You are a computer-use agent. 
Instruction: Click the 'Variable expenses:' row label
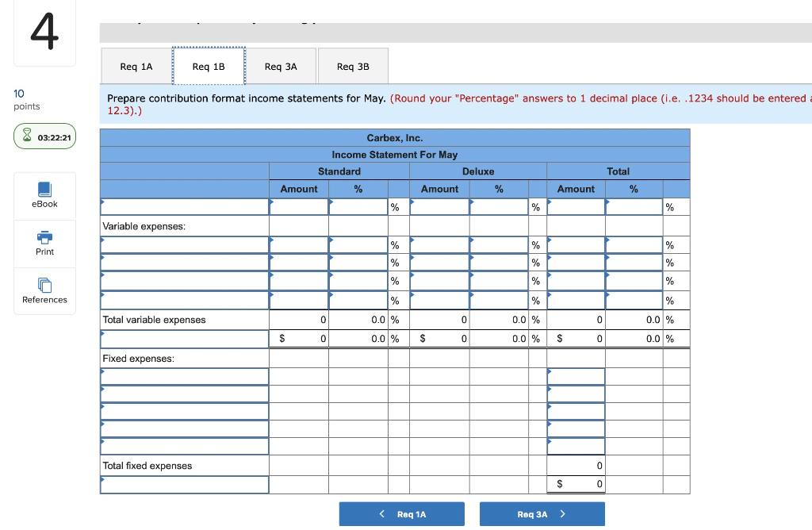tap(144, 226)
